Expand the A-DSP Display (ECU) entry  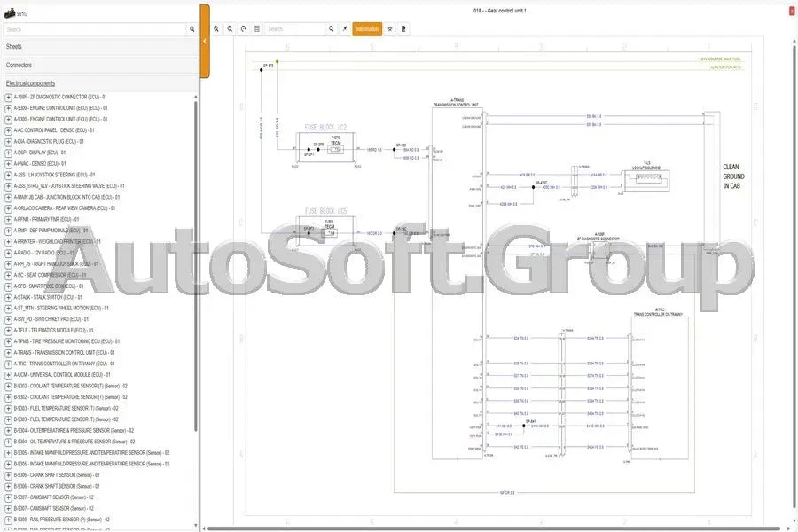pos(9,153)
